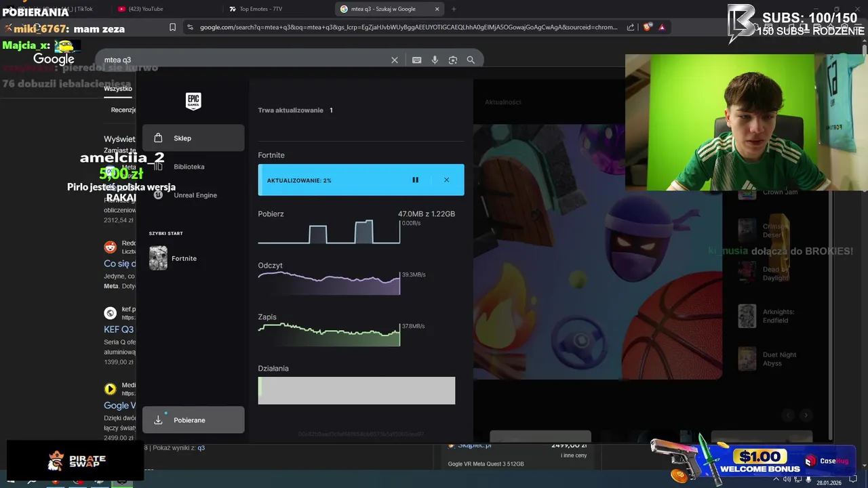Open the dimmed Aktualności tab in store

(x=502, y=102)
